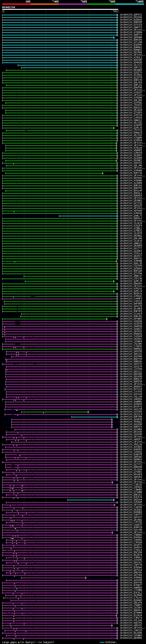Screen dimensions: 146x644
Task: Click the UniRef100_Q2GZ45 label
Action: pyautogui.click(x=131, y=580)
